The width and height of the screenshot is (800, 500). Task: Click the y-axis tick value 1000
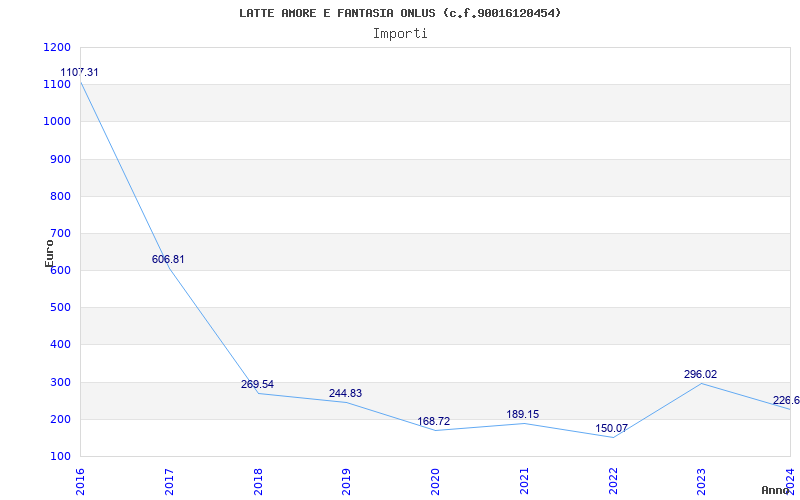(58, 122)
